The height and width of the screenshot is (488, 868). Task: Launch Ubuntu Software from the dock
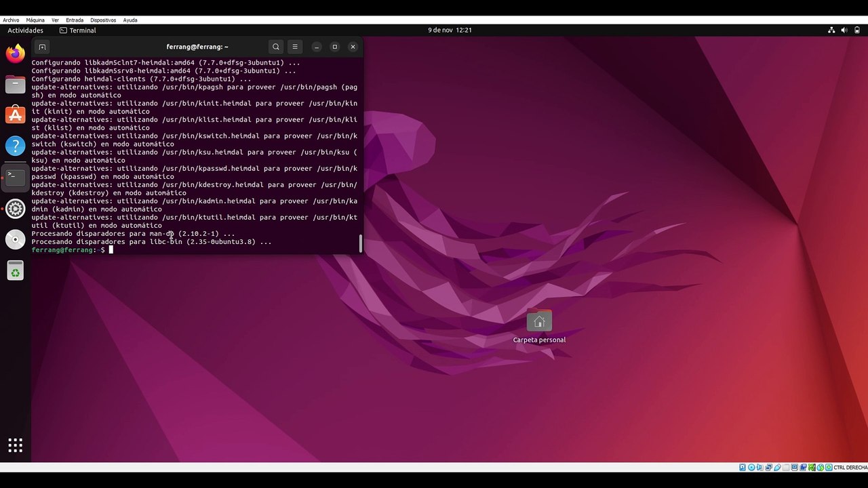(15, 115)
